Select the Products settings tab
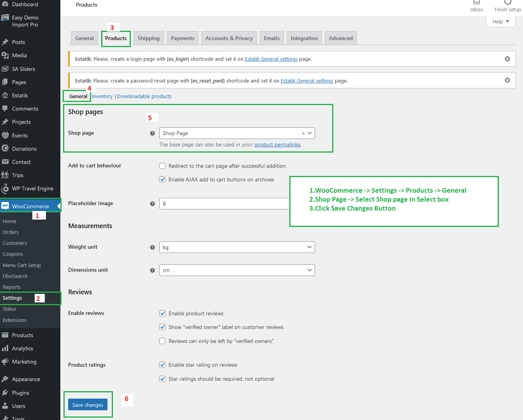Viewport: 523px width, 420px height. click(x=116, y=38)
